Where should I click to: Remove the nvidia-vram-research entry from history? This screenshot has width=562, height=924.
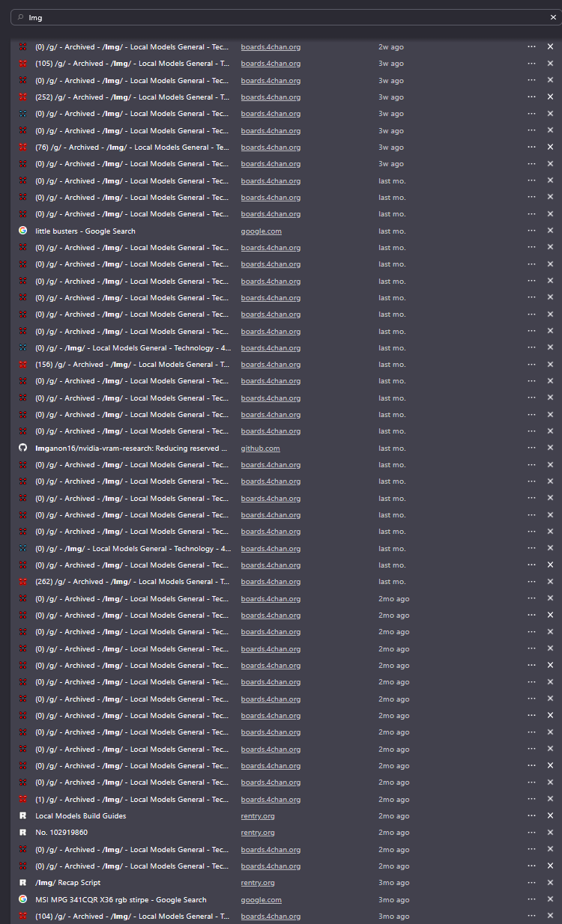click(550, 448)
